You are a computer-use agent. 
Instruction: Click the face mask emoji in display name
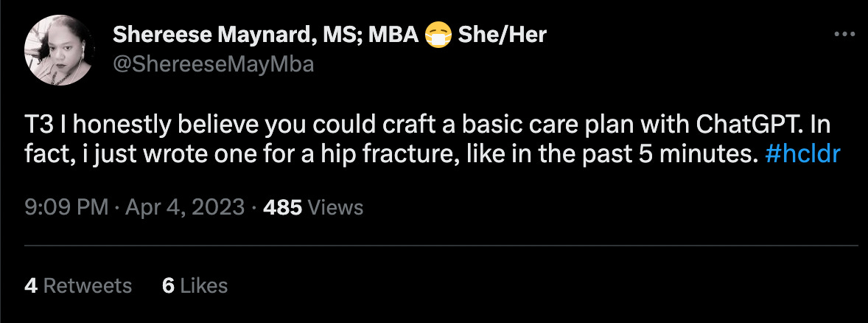(438, 35)
